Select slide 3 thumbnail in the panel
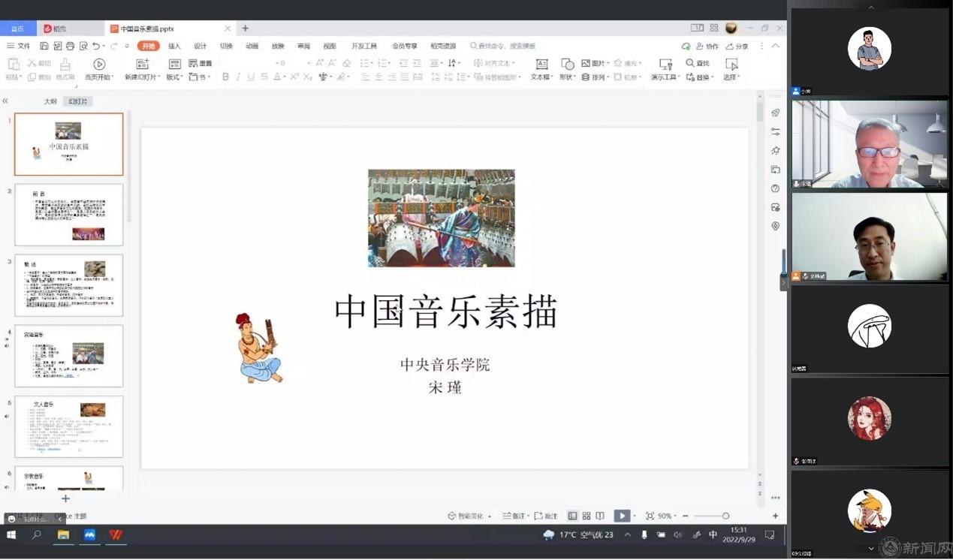Viewport: 953px width, 560px height. click(x=68, y=284)
